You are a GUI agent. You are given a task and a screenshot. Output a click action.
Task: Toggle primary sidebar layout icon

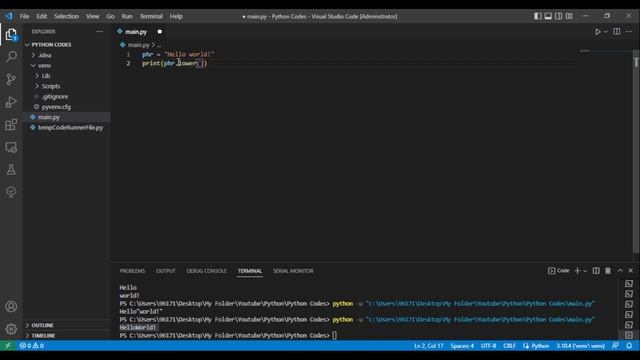coord(538,16)
